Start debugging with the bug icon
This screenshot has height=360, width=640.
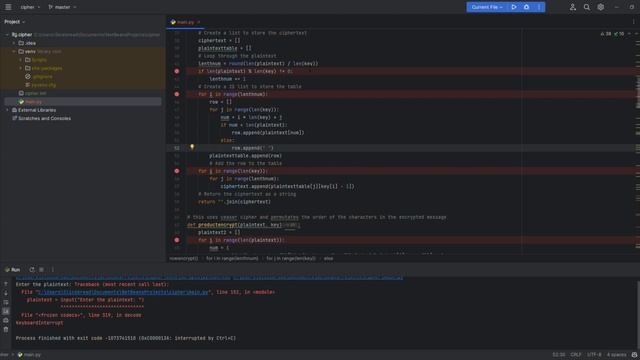527,7
